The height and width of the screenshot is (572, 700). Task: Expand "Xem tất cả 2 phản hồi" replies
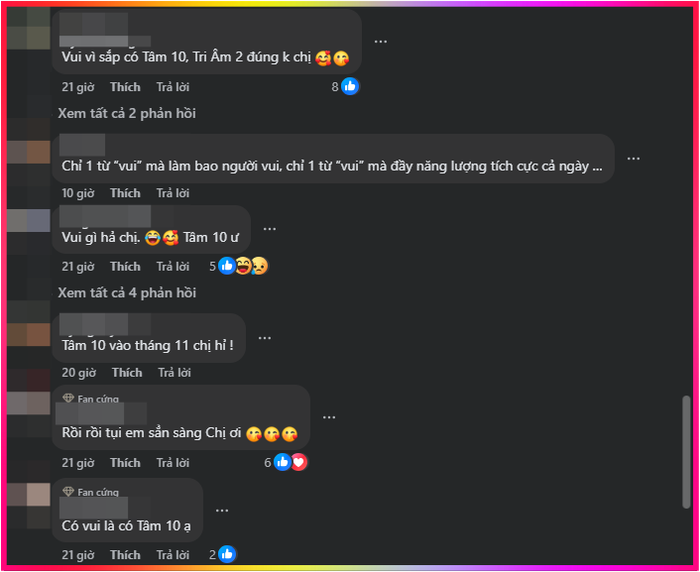(x=127, y=113)
